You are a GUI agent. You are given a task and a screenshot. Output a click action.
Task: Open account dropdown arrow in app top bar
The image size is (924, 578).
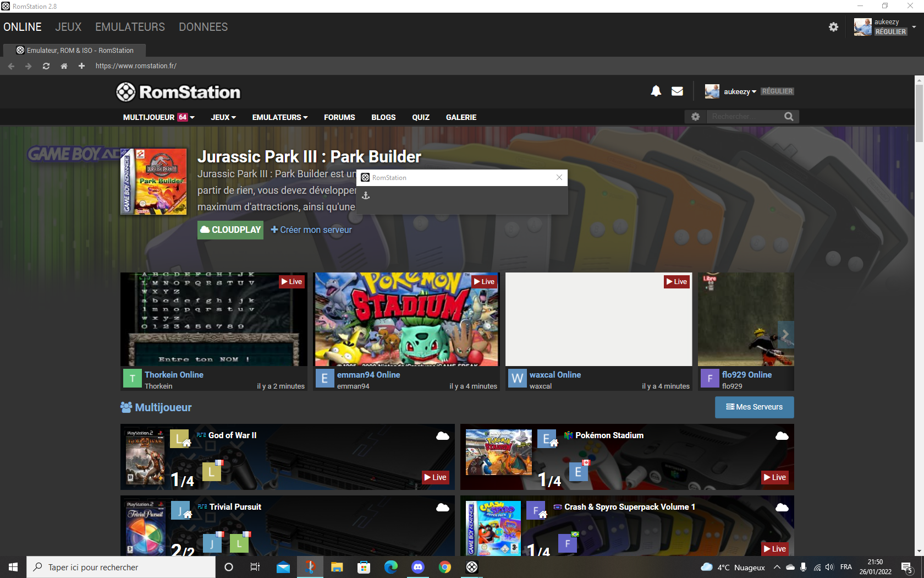pyautogui.click(x=914, y=27)
